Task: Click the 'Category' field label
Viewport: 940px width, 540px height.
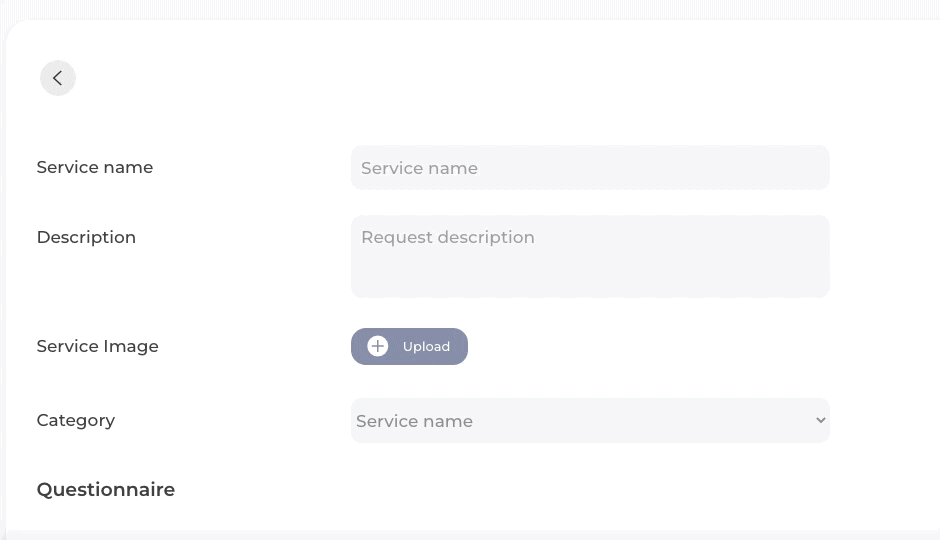Action: (x=76, y=420)
